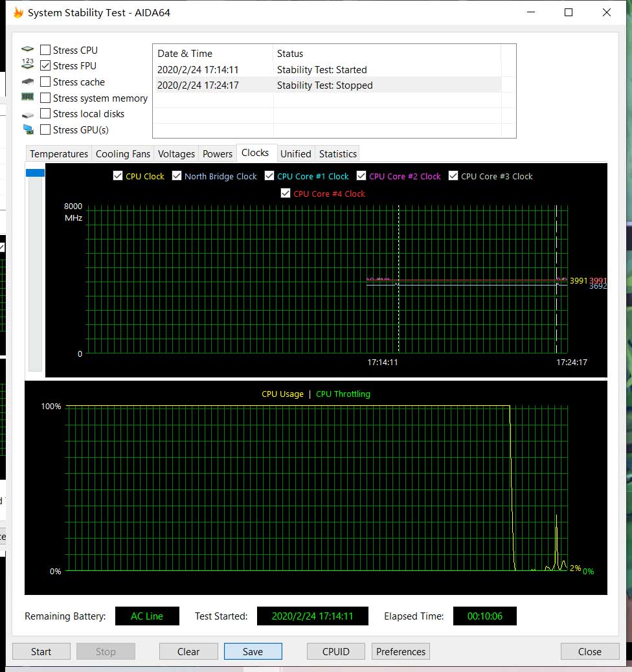Click the RAM module icon beside Stress system memory
The width and height of the screenshot is (632, 672).
coord(27,97)
